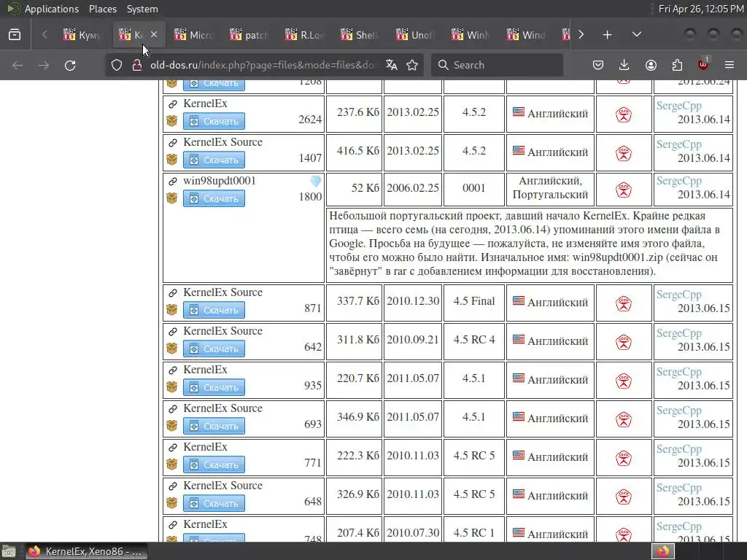This screenshot has width=747, height=560.
Task: Click the 237.6 Кб size cell
Action: click(x=354, y=112)
